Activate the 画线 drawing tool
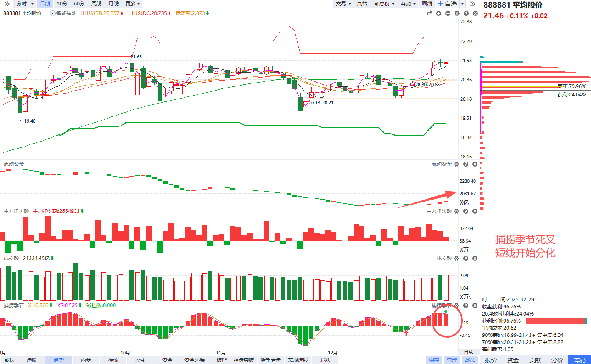Image resolution: width=591 pixels, height=364 pixels. tap(427, 4)
